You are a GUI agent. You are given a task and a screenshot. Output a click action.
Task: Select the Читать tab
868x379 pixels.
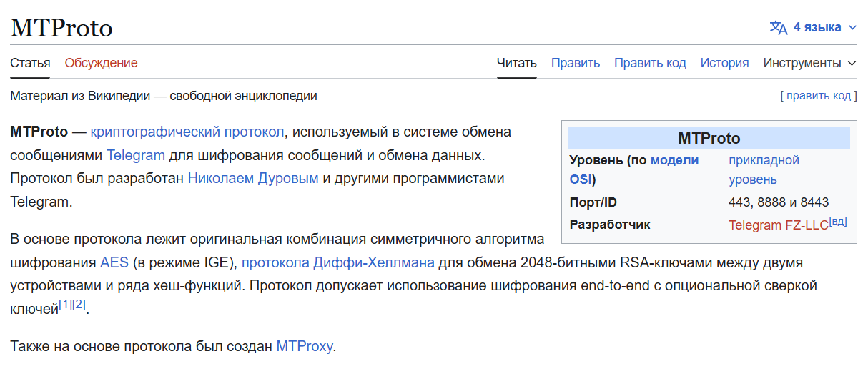pyautogui.click(x=516, y=63)
